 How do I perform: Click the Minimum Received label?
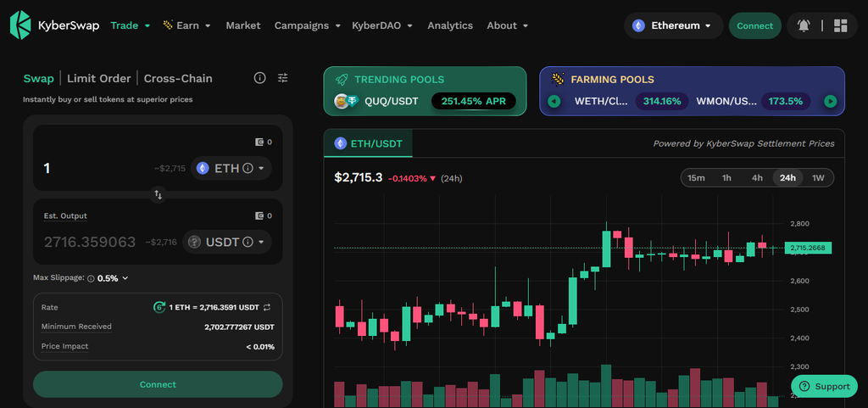coord(76,327)
